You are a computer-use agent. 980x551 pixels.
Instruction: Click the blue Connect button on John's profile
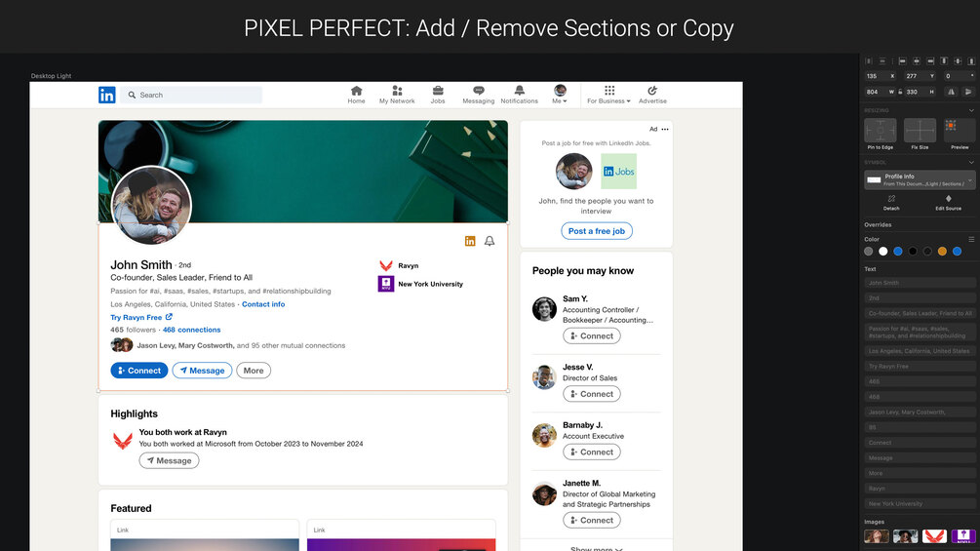pos(139,371)
